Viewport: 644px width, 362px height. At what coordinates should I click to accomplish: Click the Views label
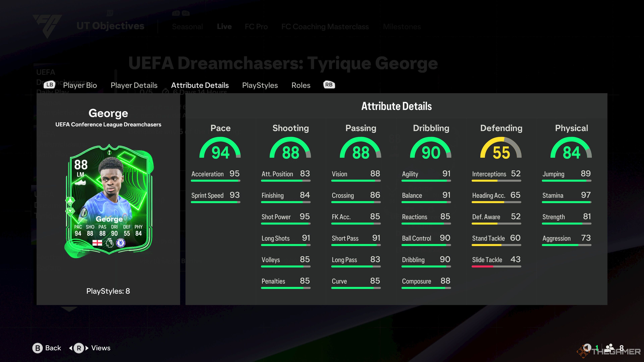point(101,348)
